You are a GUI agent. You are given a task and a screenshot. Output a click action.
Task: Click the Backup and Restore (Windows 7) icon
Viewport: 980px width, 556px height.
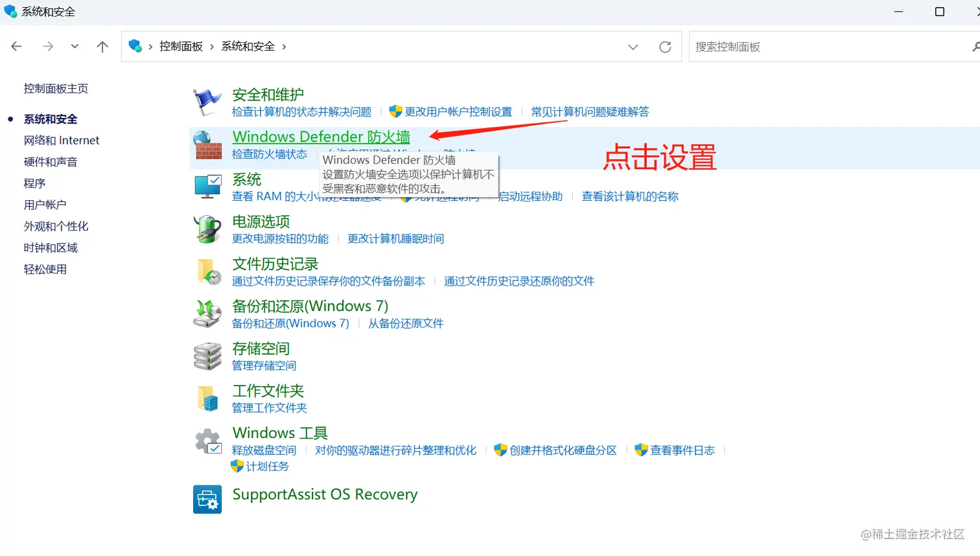pos(207,314)
